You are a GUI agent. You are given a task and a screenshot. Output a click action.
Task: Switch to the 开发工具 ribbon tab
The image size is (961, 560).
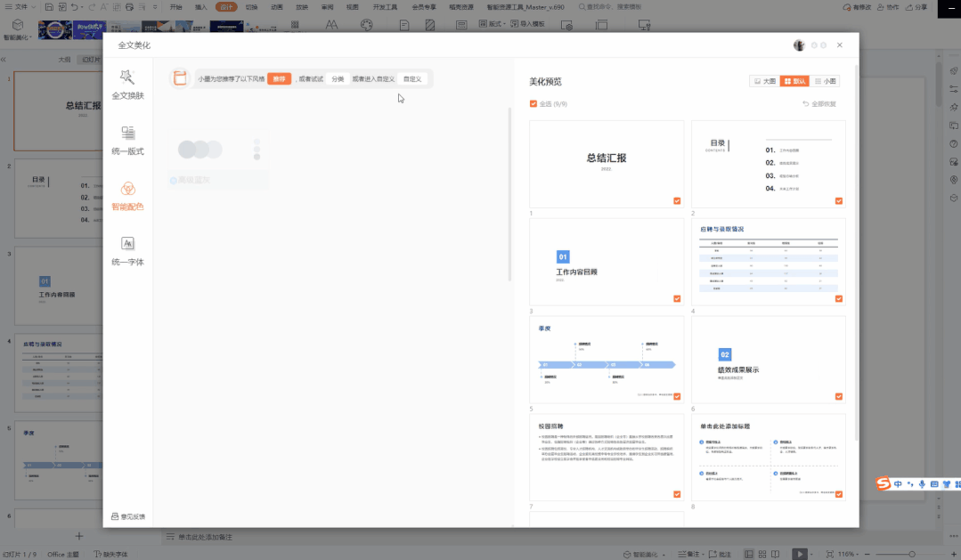tap(385, 7)
